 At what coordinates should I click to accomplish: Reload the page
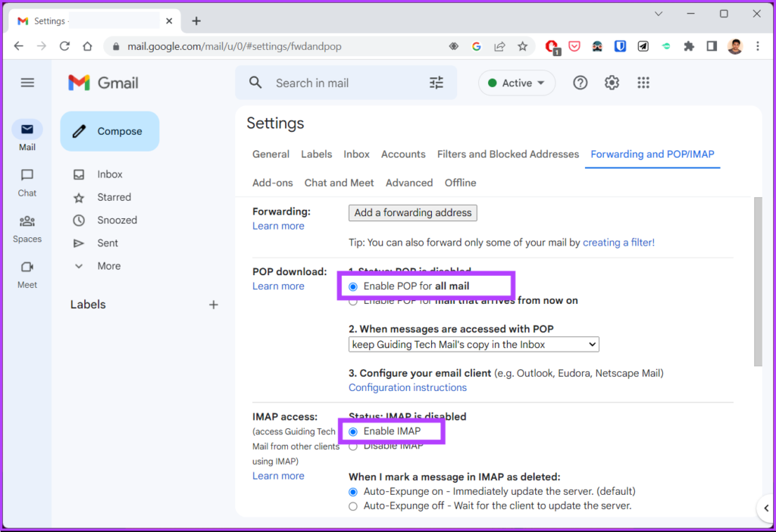(x=65, y=46)
